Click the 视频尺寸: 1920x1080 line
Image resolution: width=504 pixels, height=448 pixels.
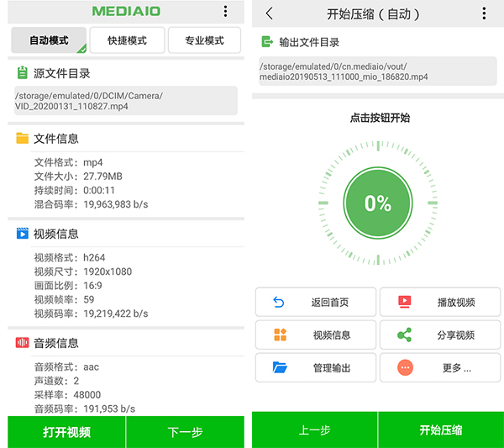(83, 271)
